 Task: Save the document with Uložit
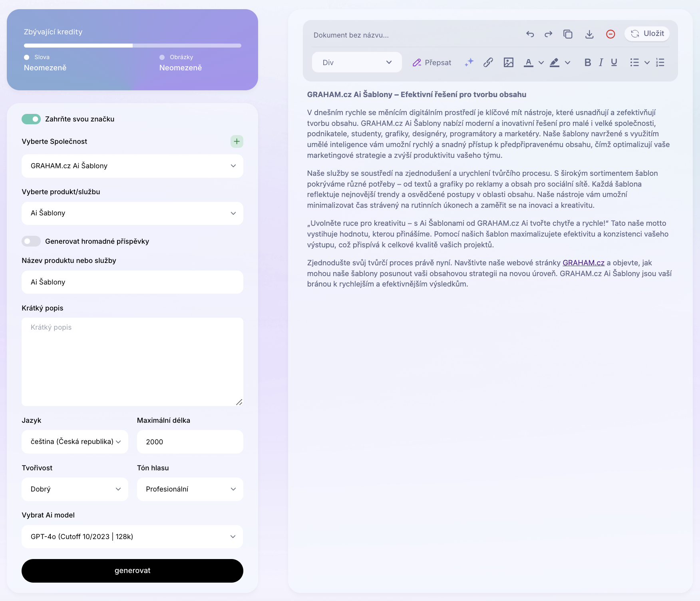tap(647, 34)
